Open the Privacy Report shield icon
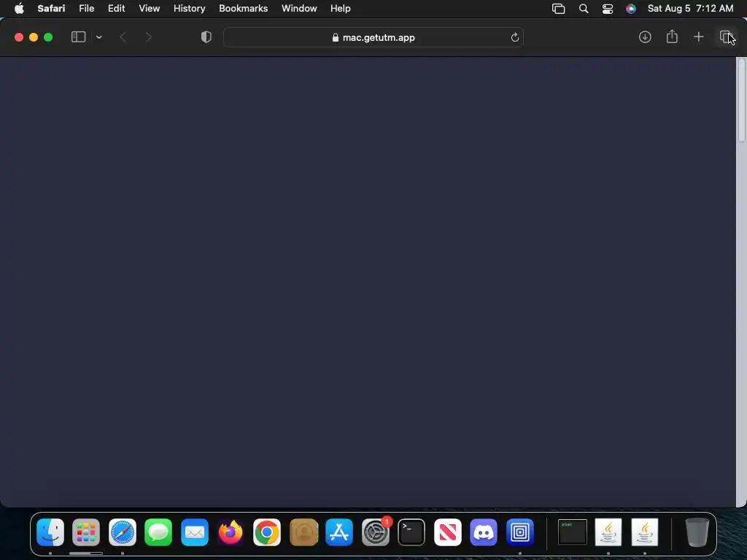Screen dimensions: 747x560 click(x=206, y=37)
